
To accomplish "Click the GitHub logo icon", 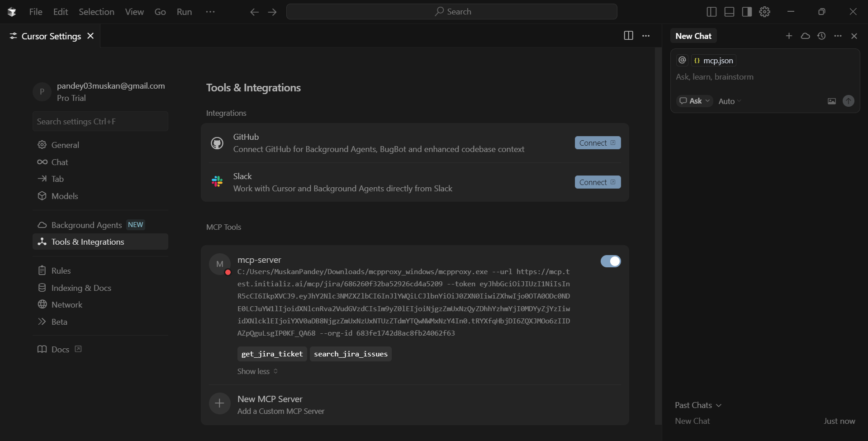I will click(217, 143).
